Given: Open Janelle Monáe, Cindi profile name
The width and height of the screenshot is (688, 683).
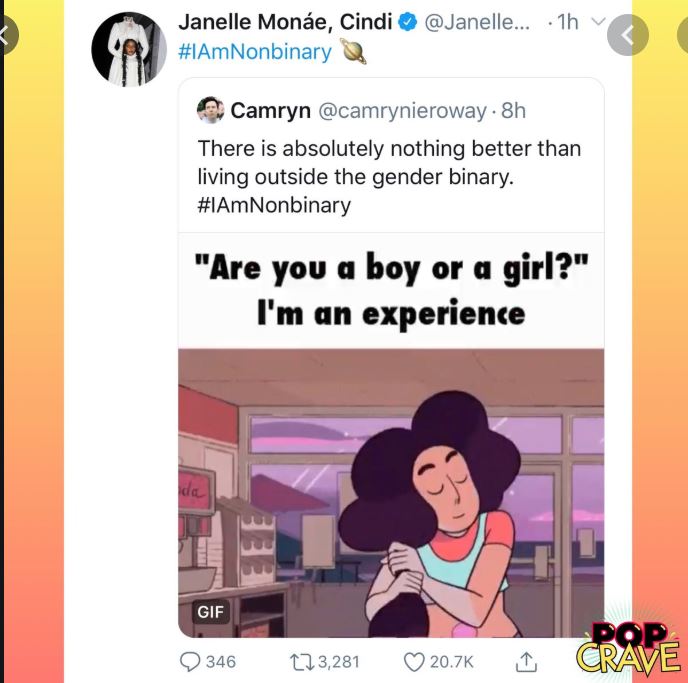Looking at the screenshot, I should tap(285, 22).
